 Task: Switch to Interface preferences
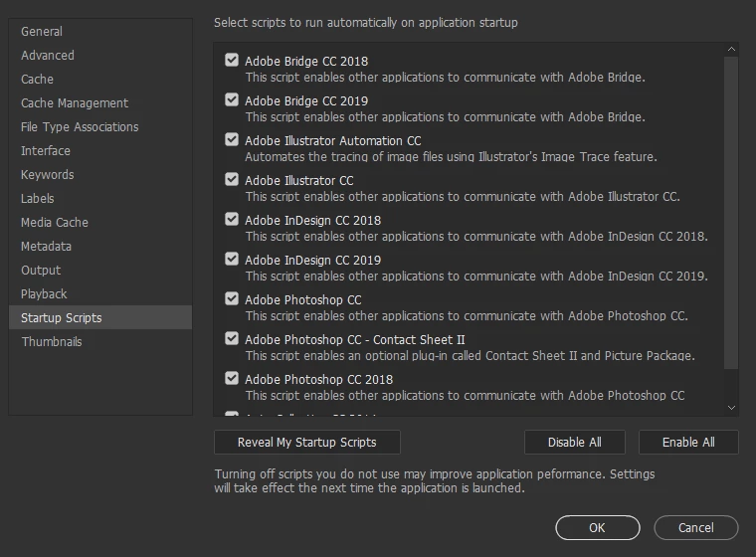pos(100,151)
